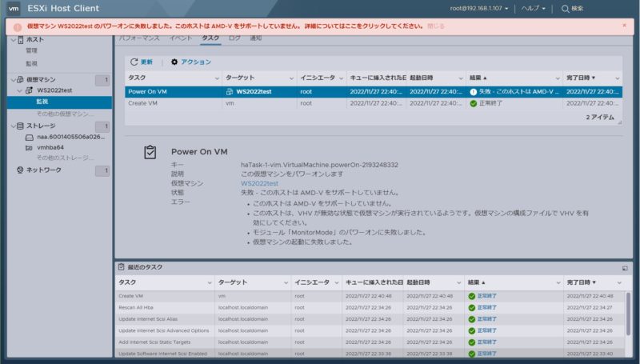Click the 更新 refresh button
Image resolution: width=640 pixels, height=364 pixels.
point(142,62)
